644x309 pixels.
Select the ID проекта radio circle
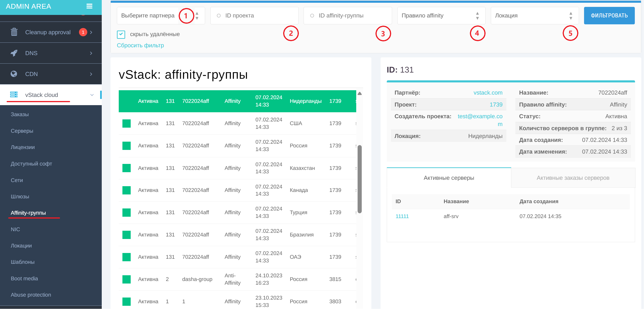[218, 16]
